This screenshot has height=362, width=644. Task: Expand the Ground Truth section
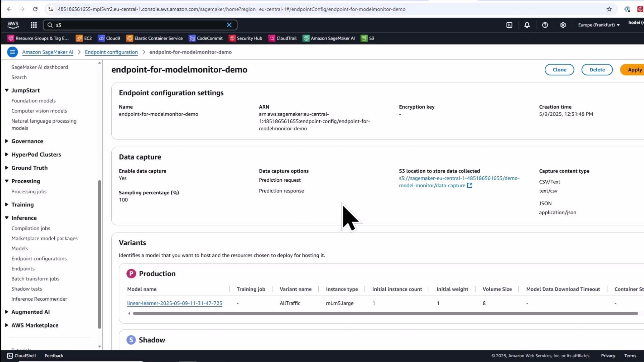point(7,168)
